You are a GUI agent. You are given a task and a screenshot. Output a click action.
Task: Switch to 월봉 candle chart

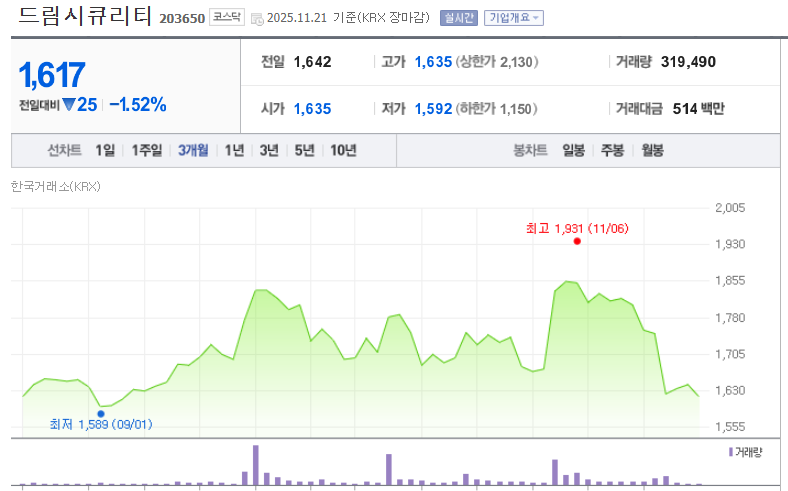[x=652, y=150]
